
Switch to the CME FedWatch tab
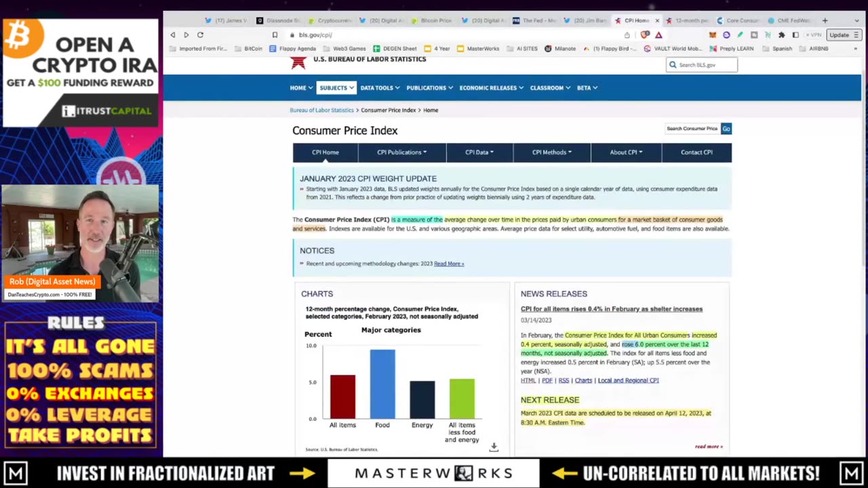[789, 21]
